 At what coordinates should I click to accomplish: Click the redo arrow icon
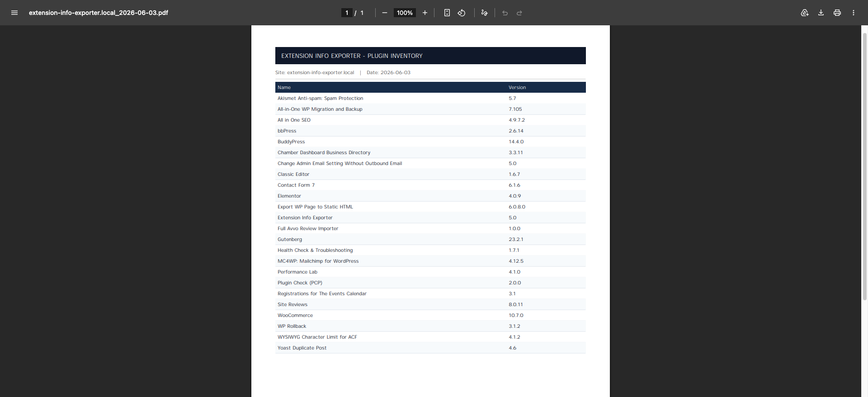coord(519,13)
